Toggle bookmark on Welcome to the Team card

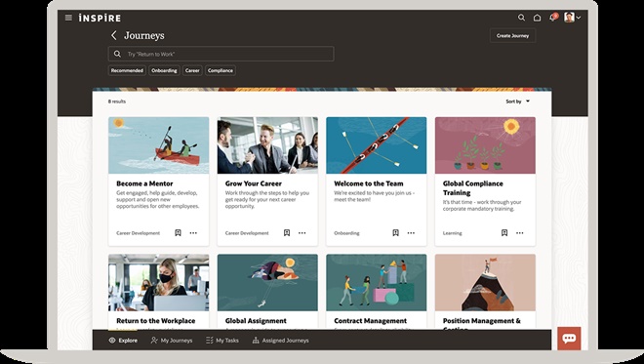(395, 233)
